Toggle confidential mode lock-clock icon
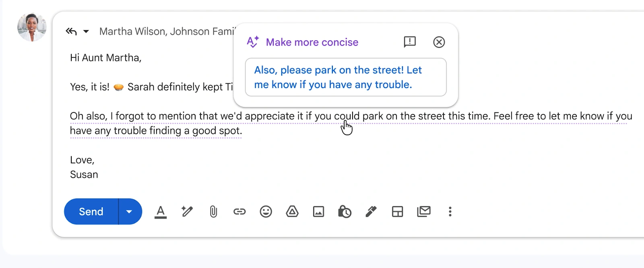Screen dimensions: 644x268 [345, 212]
